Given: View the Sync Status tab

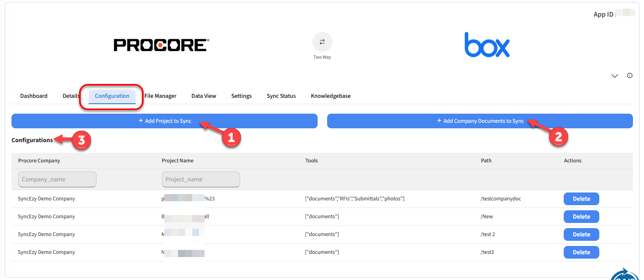Looking at the screenshot, I should pyautogui.click(x=281, y=96).
